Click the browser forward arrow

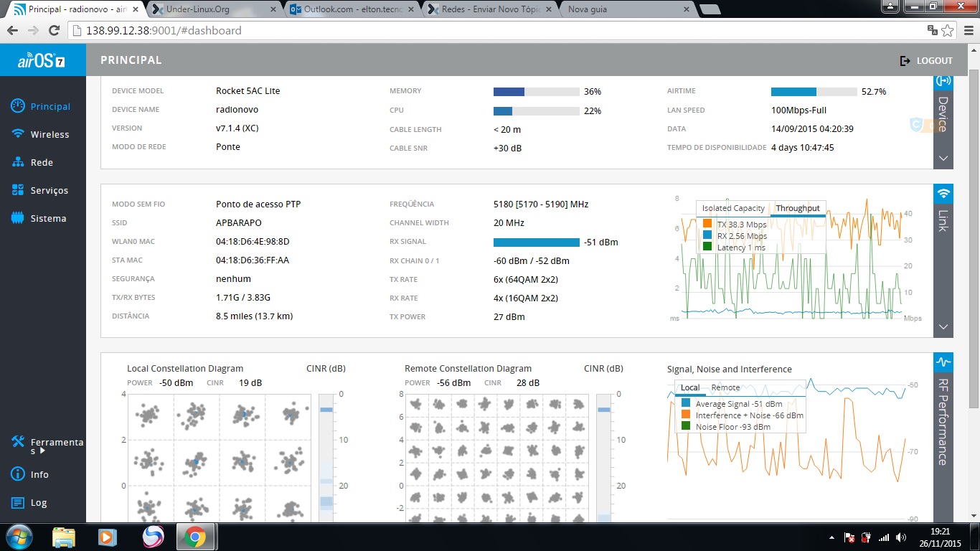click(x=33, y=31)
